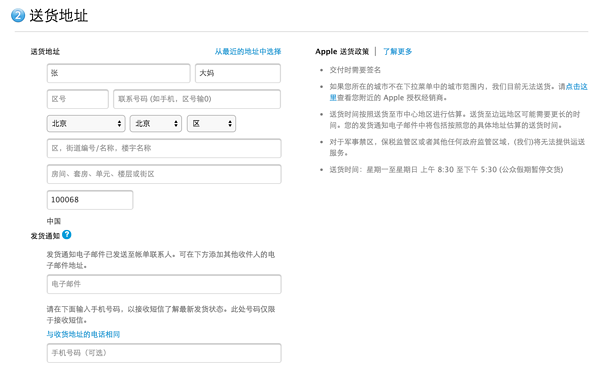This screenshot has height=365, width=590.
Task: Open the 北京 province dropdown
Action: (86, 123)
